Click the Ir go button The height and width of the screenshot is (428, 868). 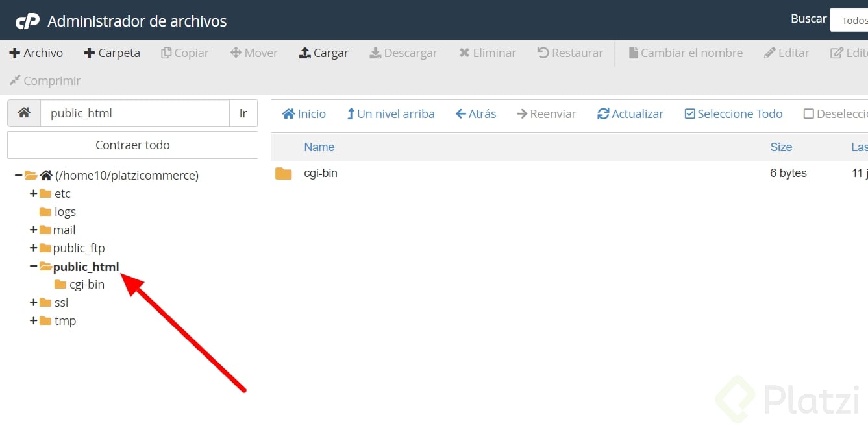(243, 113)
